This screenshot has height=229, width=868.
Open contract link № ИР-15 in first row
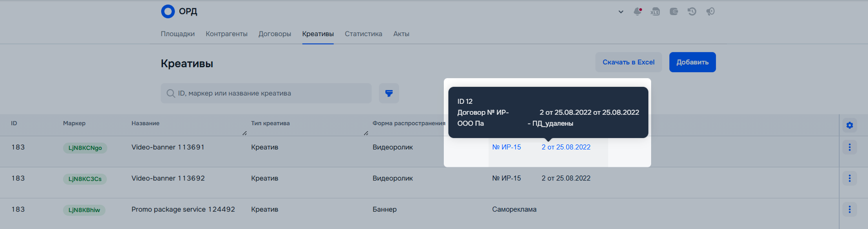coord(506,147)
